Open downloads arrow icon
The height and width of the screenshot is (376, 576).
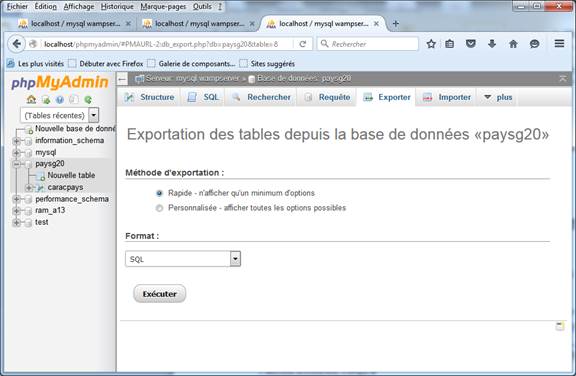coord(492,44)
